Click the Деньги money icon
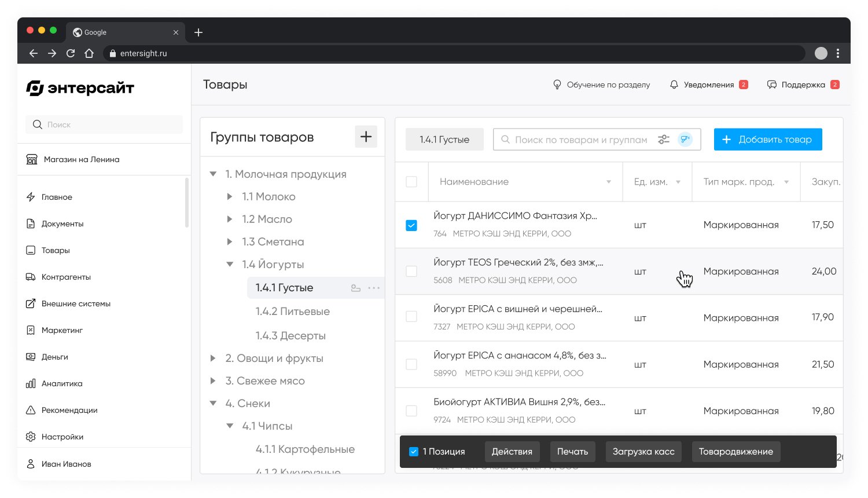This screenshot has height=498, width=868. click(31, 357)
